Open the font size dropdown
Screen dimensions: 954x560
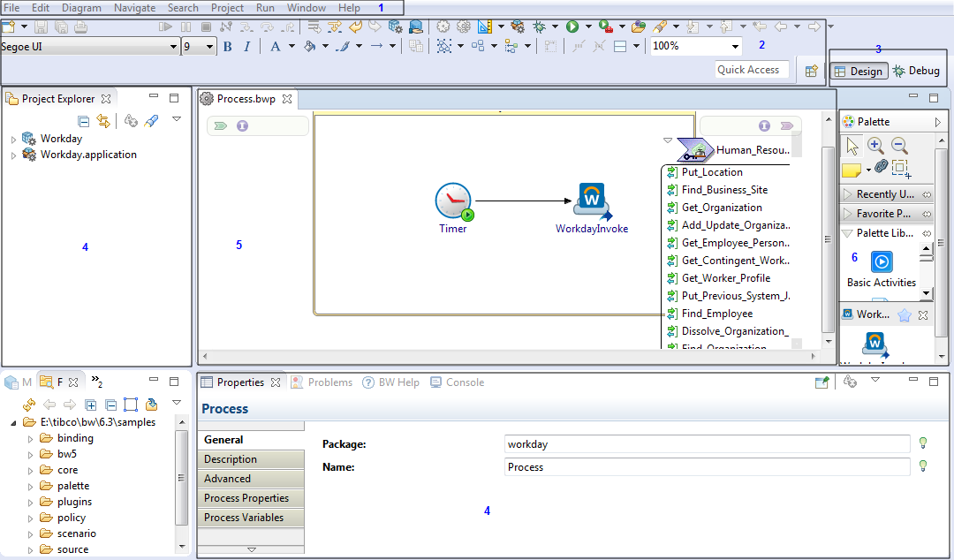click(x=209, y=47)
